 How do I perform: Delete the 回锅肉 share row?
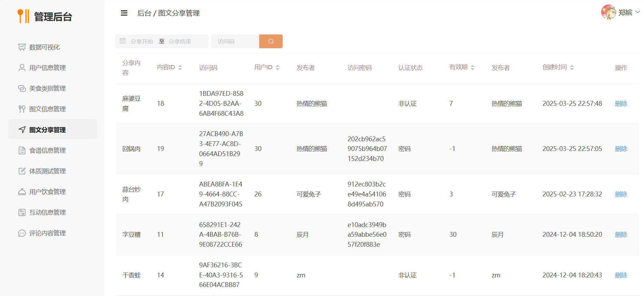click(621, 149)
